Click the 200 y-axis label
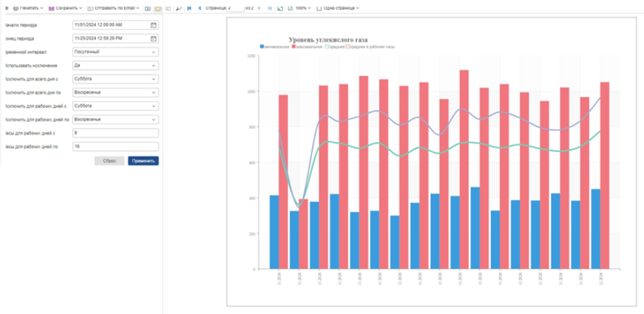Viewport: 644px width, 314px height. (x=252, y=233)
